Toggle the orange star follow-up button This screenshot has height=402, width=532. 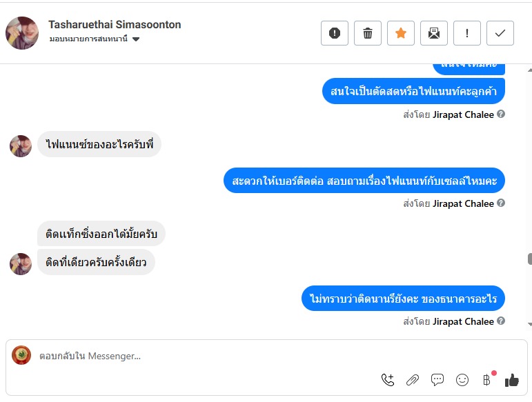(x=401, y=33)
